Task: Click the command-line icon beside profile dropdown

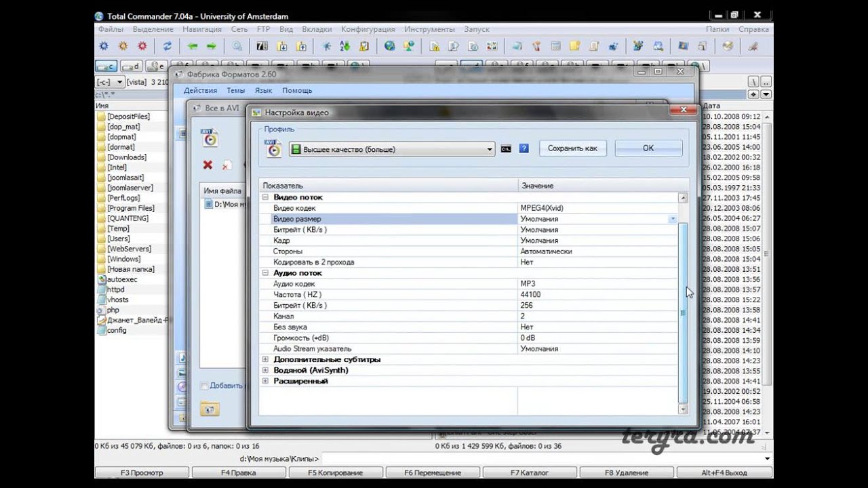Action: (x=505, y=148)
